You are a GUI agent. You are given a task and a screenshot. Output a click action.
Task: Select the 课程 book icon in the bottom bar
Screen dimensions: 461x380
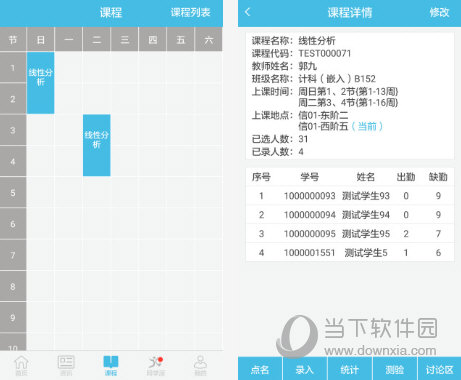(111, 365)
